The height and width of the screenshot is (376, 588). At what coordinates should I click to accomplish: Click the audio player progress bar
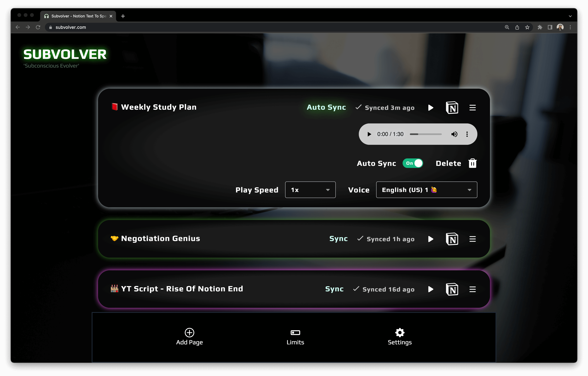[x=425, y=134]
